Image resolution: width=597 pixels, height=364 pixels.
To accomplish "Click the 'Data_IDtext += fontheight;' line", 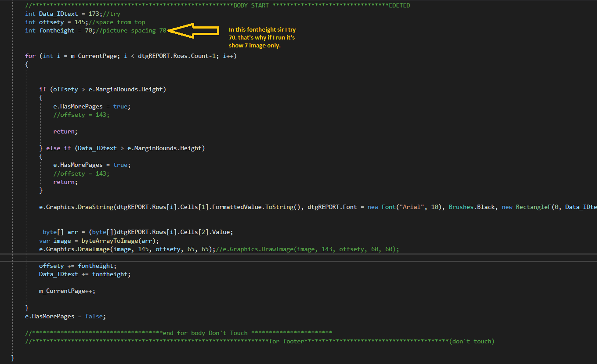I will (x=85, y=274).
